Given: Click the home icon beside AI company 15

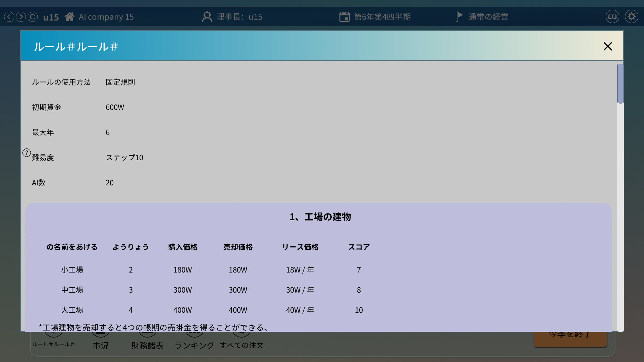Looking at the screenshot, I should tap(69, 17).
